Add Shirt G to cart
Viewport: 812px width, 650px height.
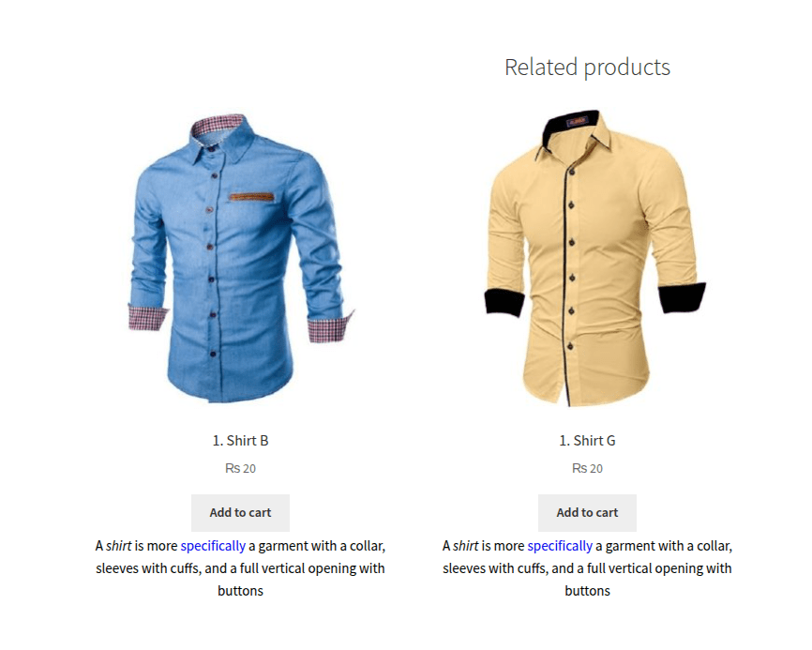pos(587,513)
